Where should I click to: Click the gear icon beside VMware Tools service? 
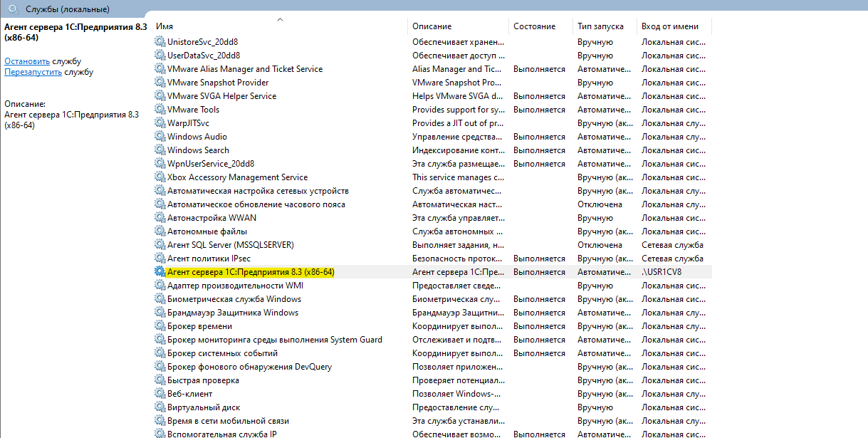click(160, 110)
